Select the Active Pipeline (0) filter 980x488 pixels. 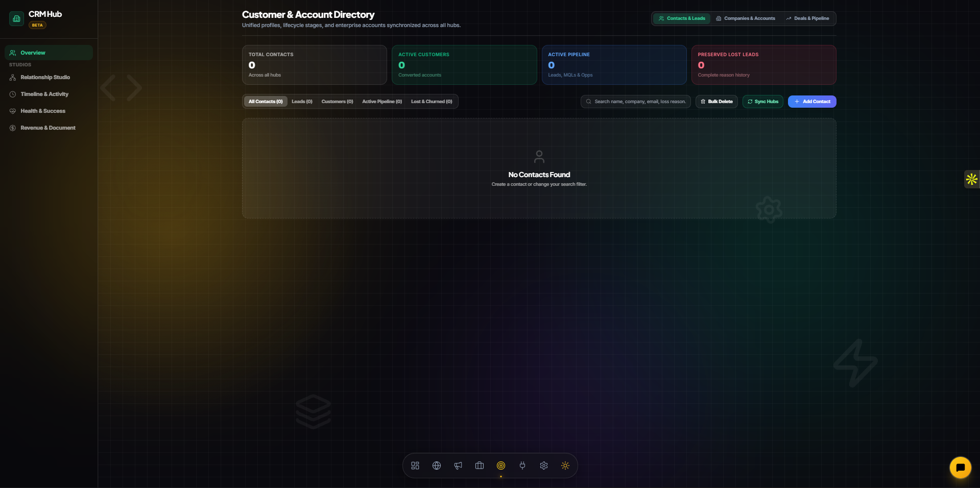point(382,102)
